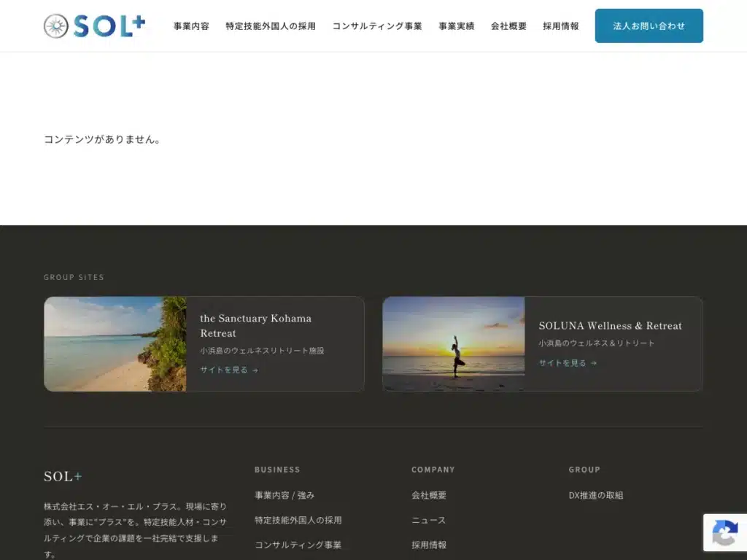
Task: Click the reCAPTCHA badge icon
Action: (x=725, y=532)
